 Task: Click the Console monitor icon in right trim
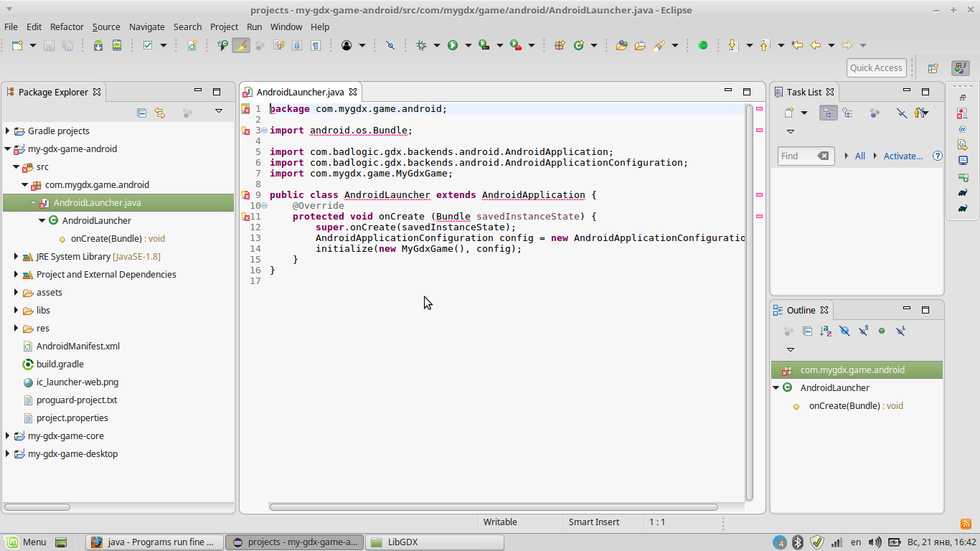click(x=963, y=161)
